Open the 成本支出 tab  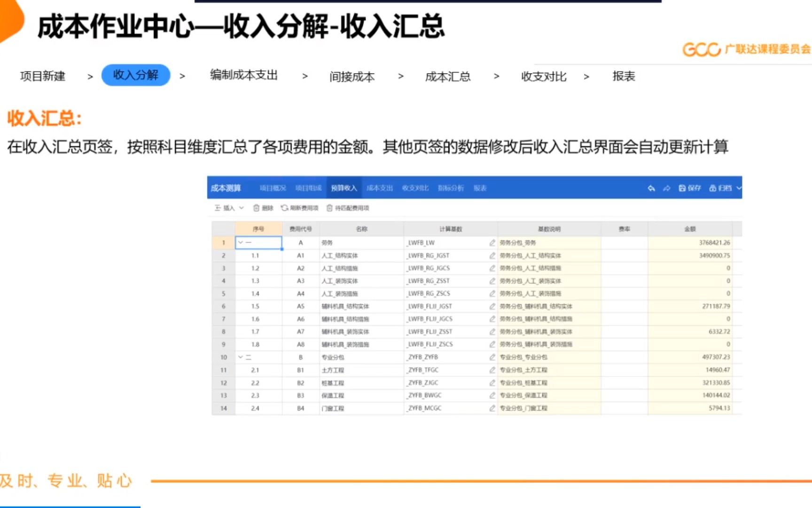coord(380,188)
